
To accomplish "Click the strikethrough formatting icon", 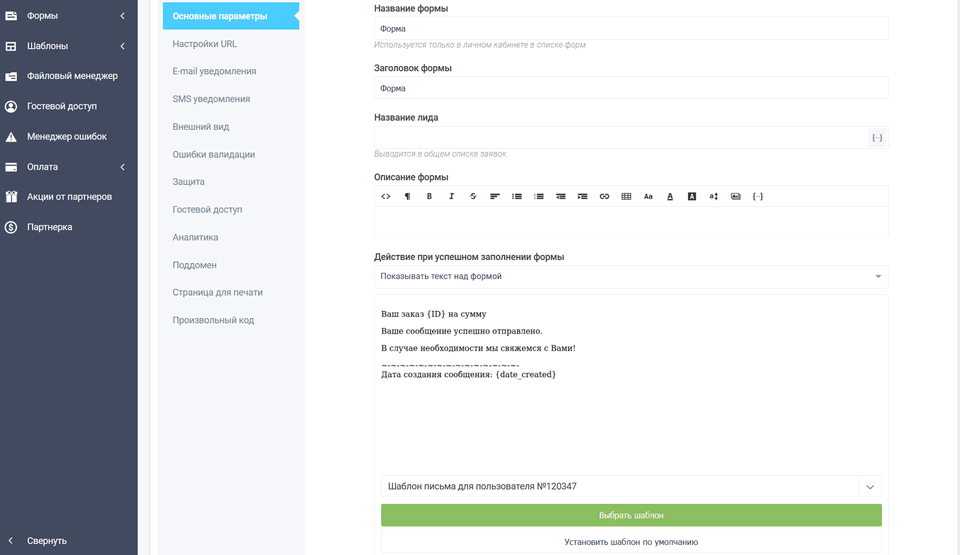I will [473, 197].
